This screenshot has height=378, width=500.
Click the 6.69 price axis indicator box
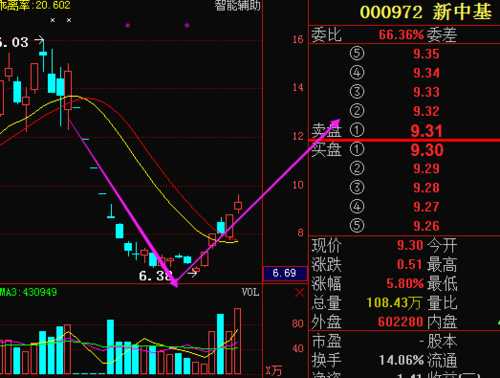[x=285, y=273]
